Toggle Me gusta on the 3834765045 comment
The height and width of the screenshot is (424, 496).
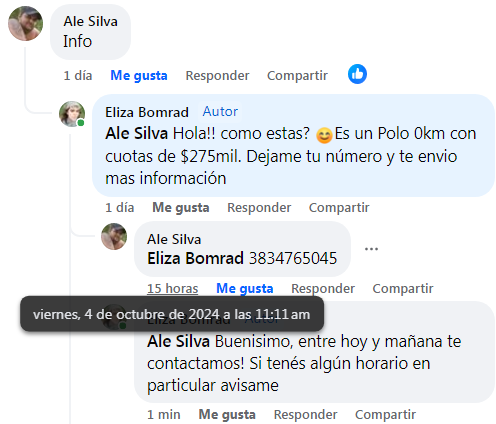[x=245, y=289]
